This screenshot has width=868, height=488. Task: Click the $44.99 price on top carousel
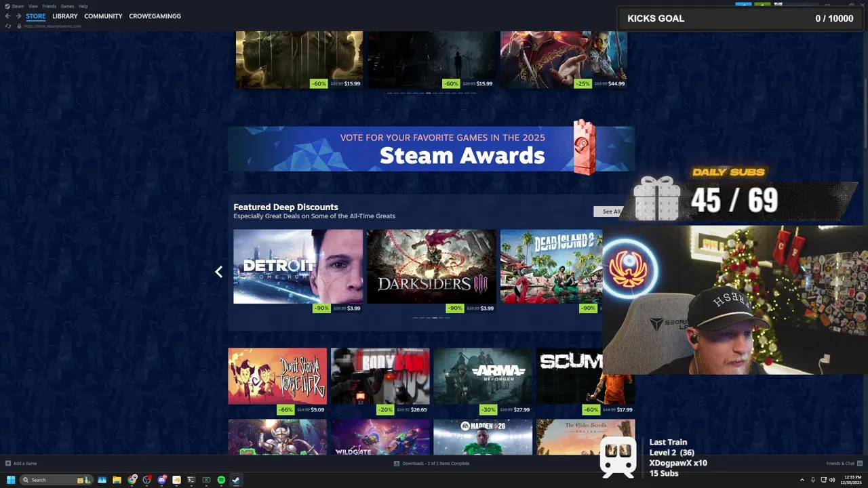pos(616,84)
